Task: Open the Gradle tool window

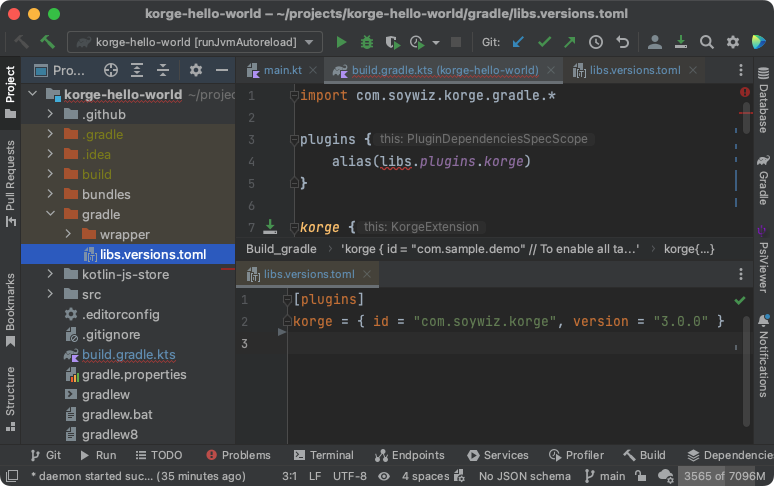Action: [763, 180]
